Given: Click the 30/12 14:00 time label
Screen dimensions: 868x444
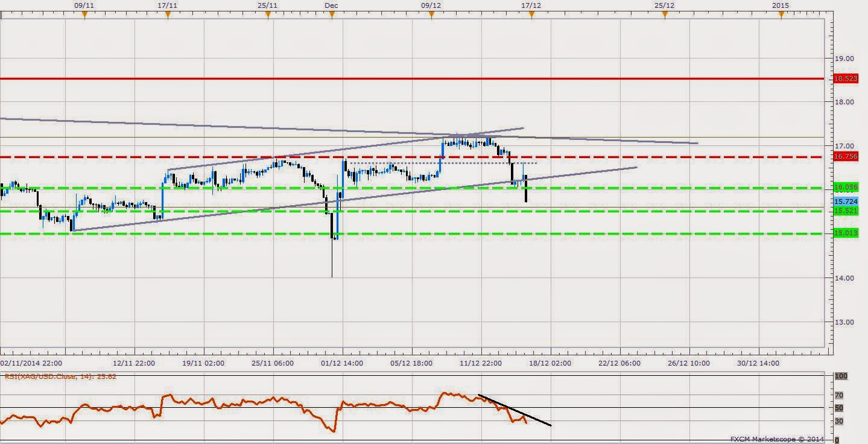Looking at the screenshot, I should click(759, 363).
